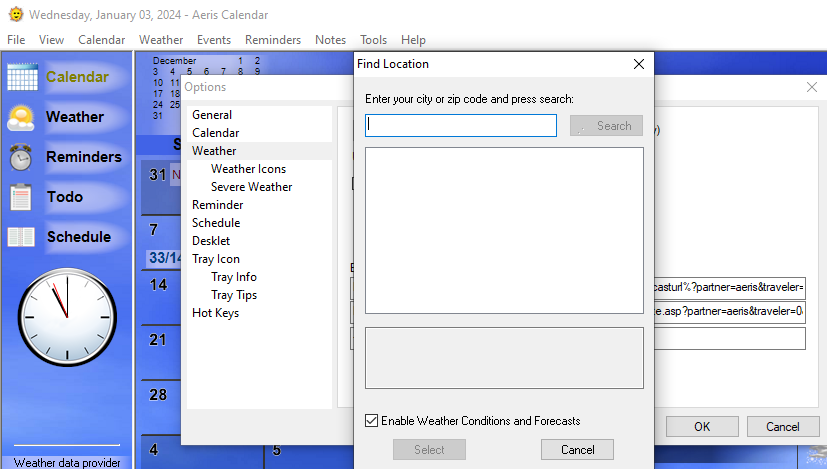Open the Schedule book icon
Screen dimensions: 827x469
click(21, 237)
